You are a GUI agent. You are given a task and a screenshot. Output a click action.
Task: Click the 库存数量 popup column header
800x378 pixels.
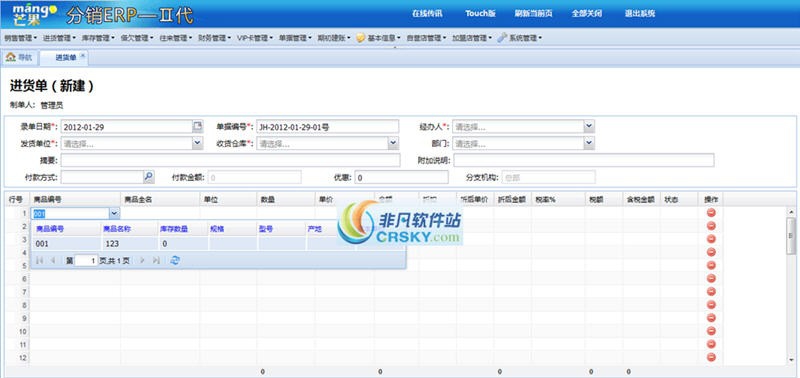182,229
